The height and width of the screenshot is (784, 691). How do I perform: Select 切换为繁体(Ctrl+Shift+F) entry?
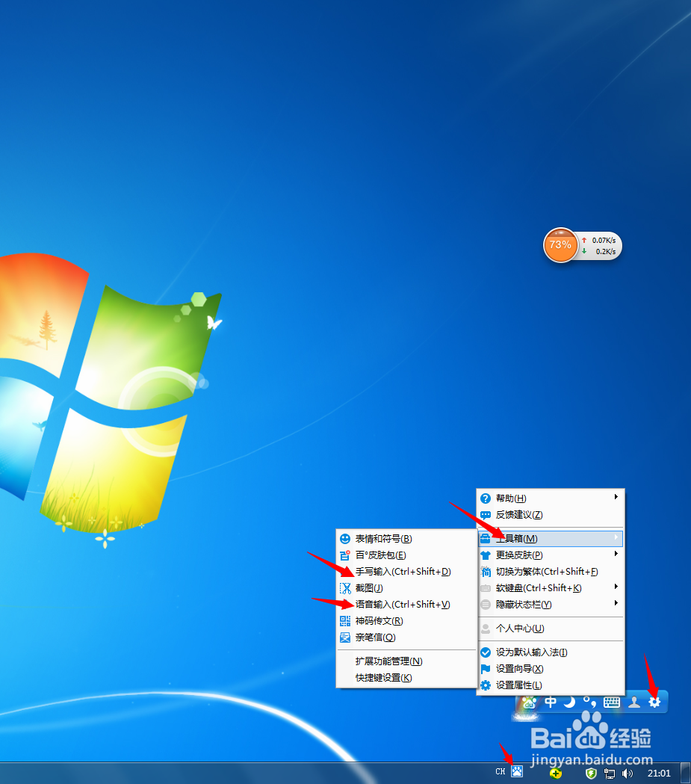pyautogui.click(x=551, y=572)
